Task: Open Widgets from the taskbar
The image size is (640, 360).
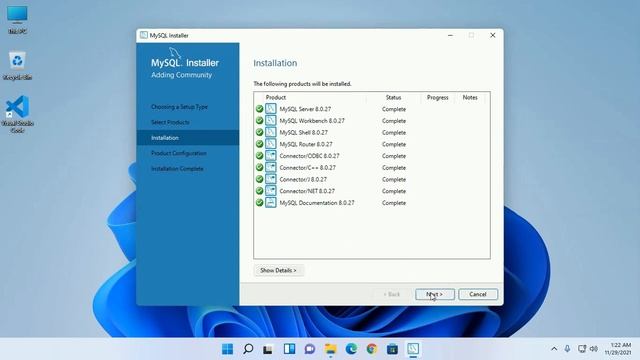Action: tap(289, 349)
